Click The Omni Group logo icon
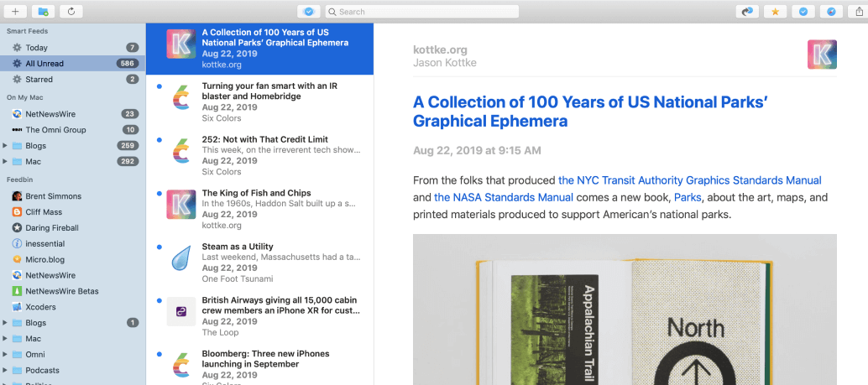Image resolution: width=868 pixels, height=385 pixels. point(17,130)
